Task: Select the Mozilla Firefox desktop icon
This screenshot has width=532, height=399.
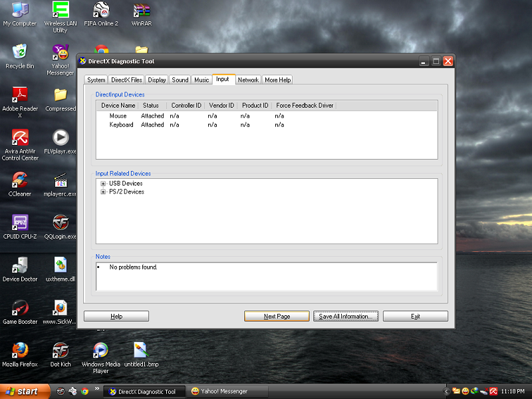Action: 20,350
